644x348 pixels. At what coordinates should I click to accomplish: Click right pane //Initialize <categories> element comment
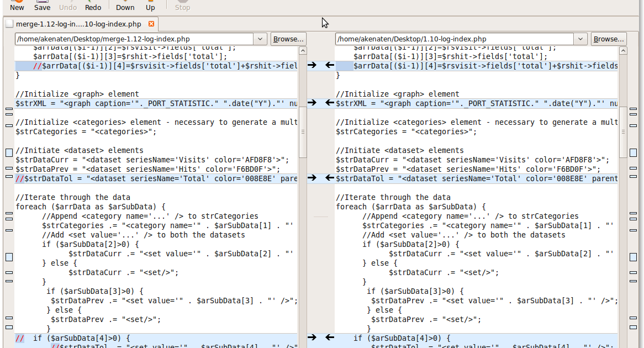pos(477,123)
